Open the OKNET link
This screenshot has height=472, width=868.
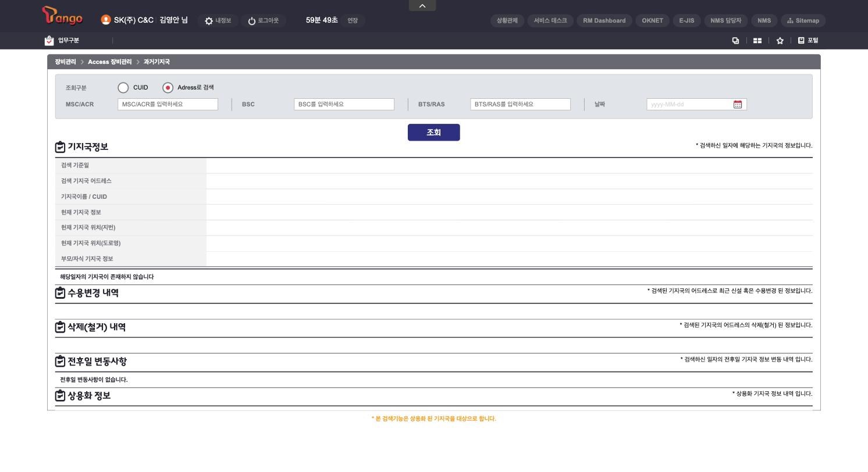click(x=652, y=20)
